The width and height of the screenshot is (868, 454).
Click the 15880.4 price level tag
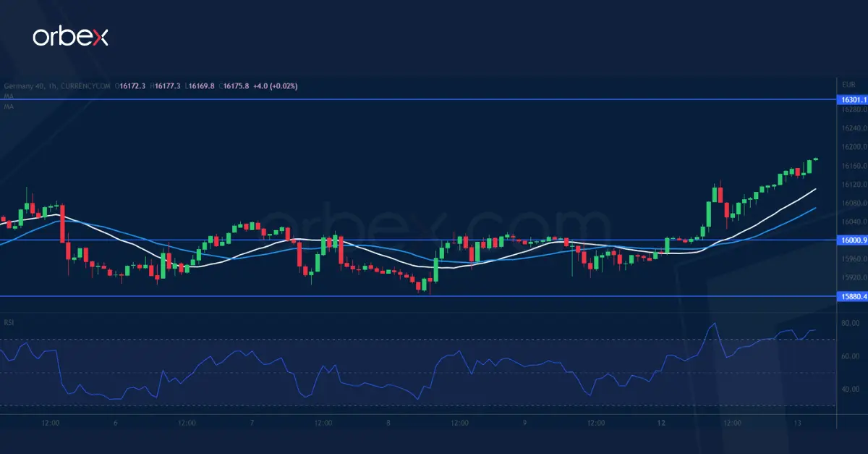851,295
